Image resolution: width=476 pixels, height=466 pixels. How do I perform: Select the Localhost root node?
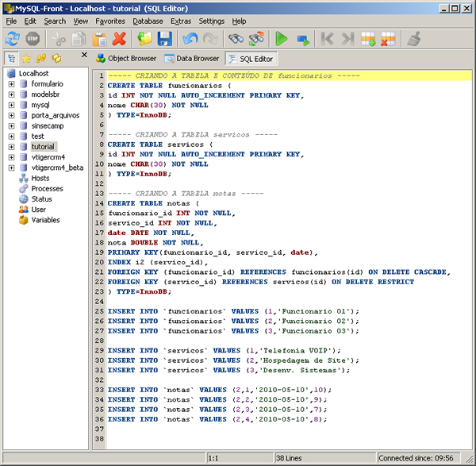[x=33, y=74]
